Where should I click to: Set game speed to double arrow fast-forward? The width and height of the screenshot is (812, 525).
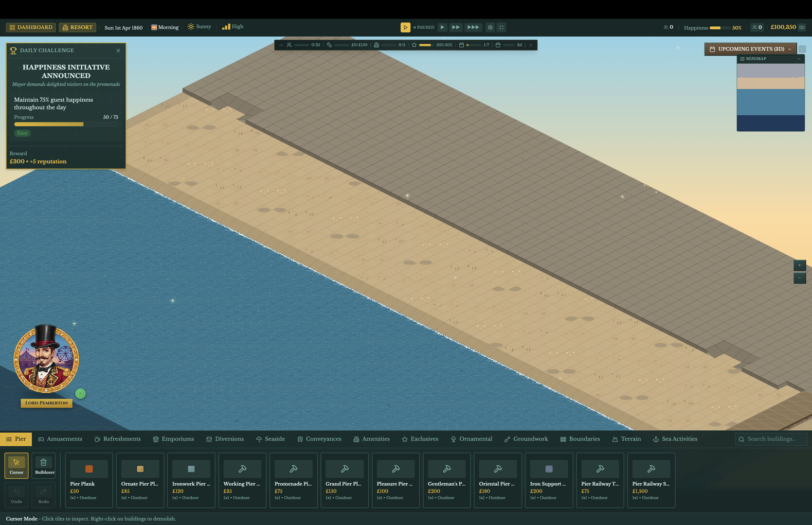click(456, 27)
